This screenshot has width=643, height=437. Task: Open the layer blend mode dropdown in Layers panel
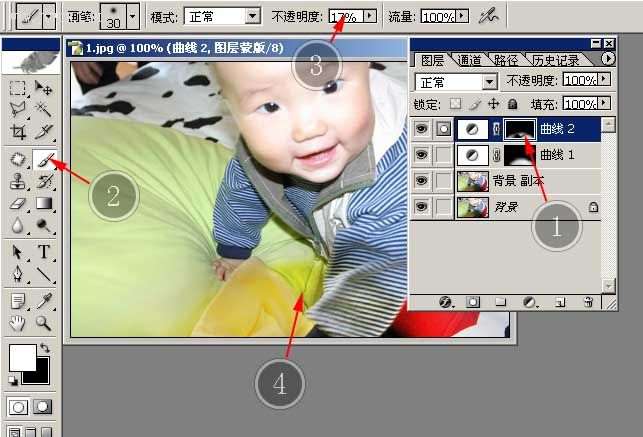tap(489, 81)
